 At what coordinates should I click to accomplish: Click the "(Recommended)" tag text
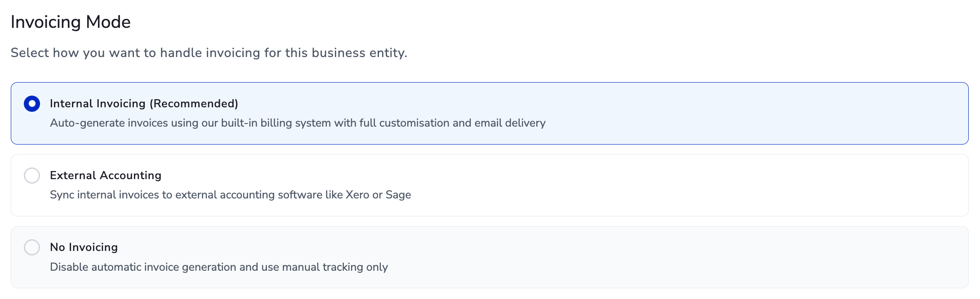(x=194, y=104)
